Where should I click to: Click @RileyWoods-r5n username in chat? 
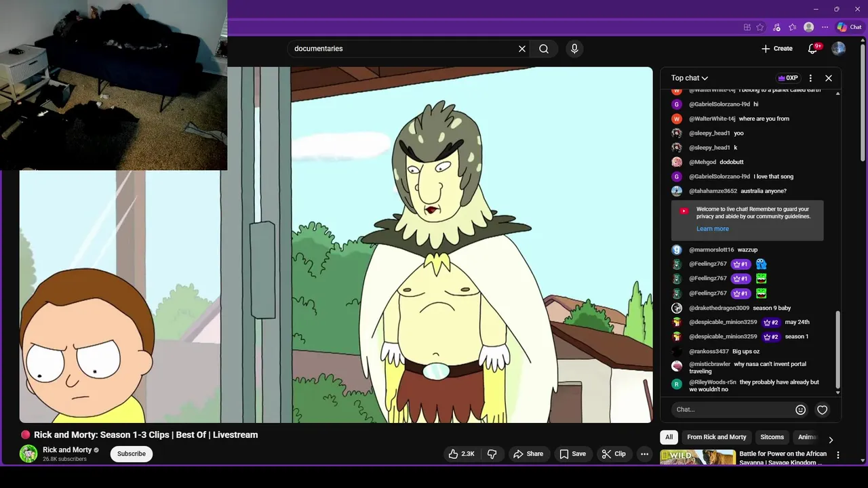click(x=713, y=382)
